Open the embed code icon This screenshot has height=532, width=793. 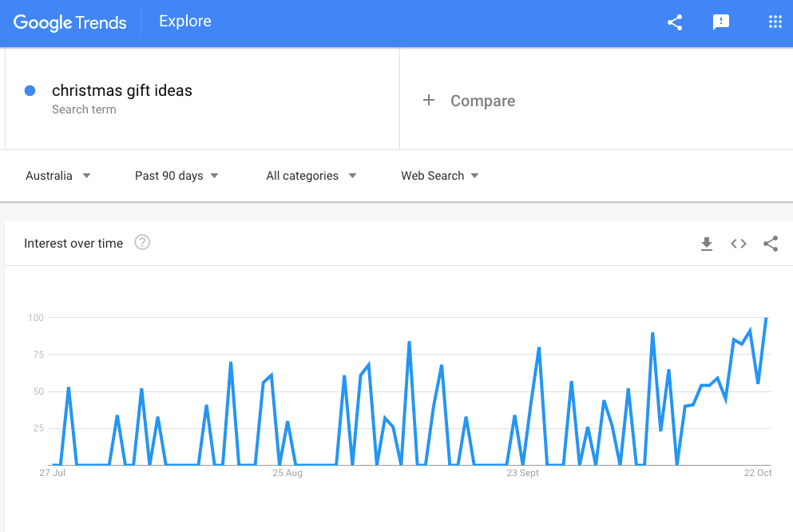pyautogui.click(x=739, y=244)
